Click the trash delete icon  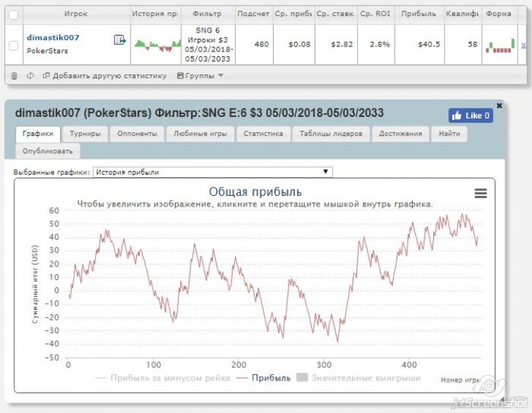click(x=14, y=76)
